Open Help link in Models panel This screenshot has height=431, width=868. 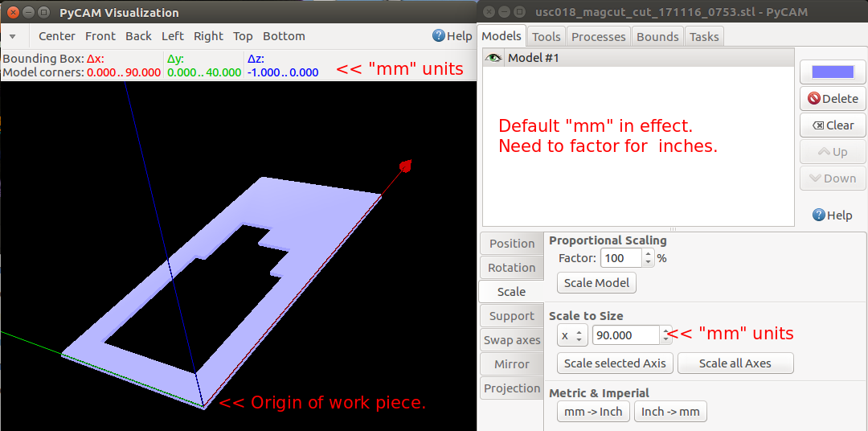[832, 215]
